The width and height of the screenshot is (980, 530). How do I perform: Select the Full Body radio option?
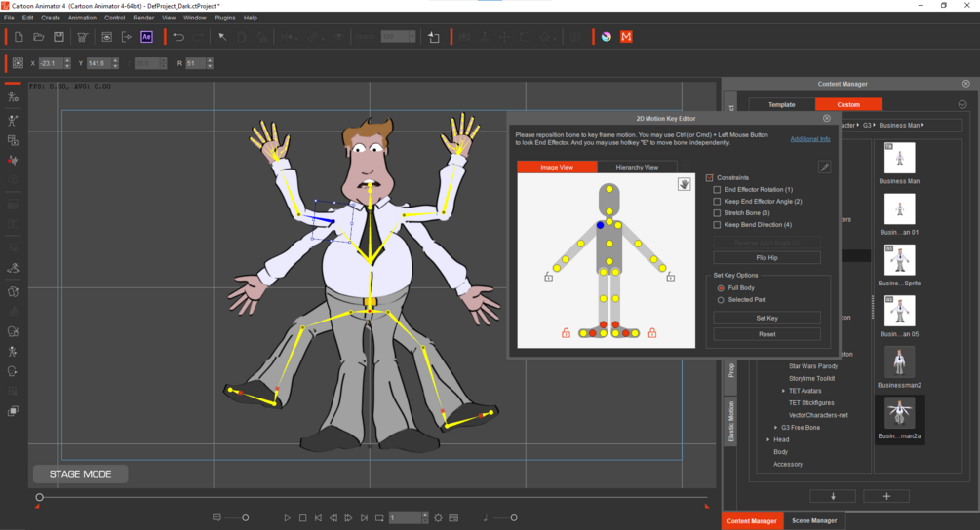click(x=721, y=288)
